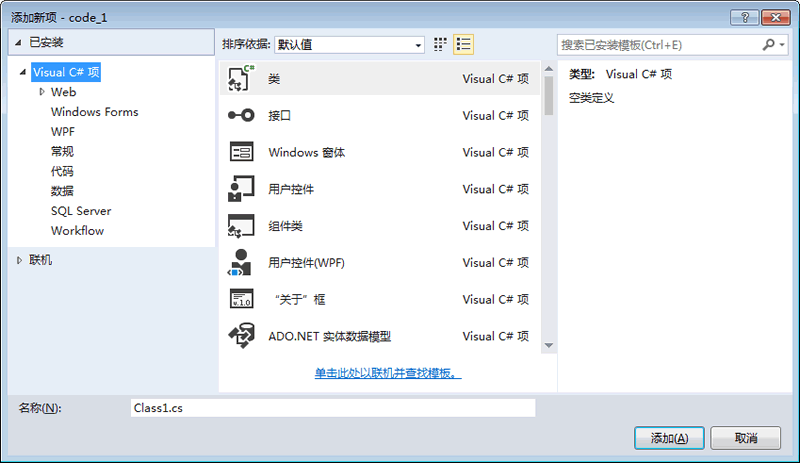800x463 pixels.
Task: Click the 添加(A) button
Action: [x=669, y=438]
